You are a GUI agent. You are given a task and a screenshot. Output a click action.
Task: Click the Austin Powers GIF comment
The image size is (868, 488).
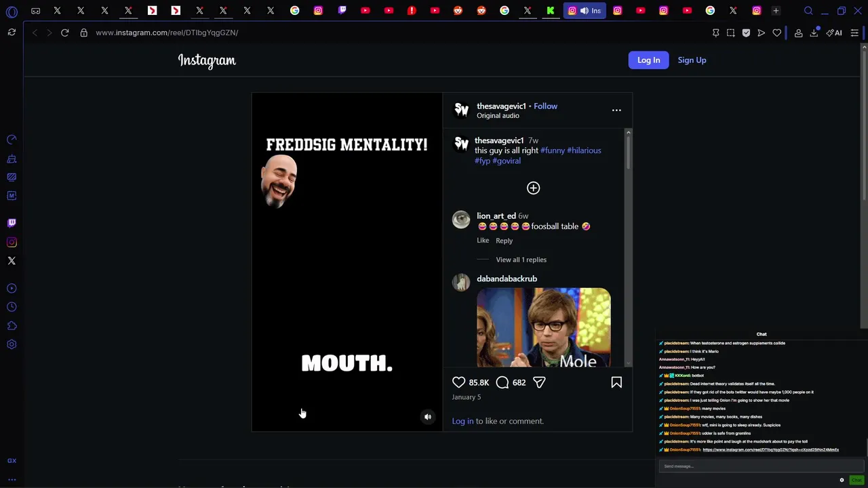pos(543,327)
